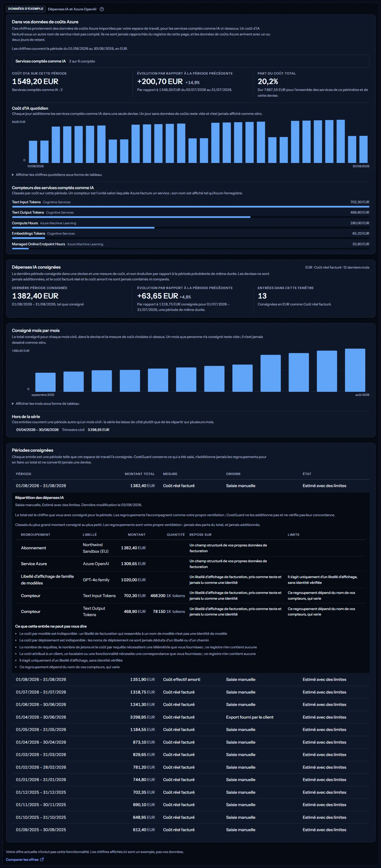
Task: Click the external-link icon next to Comparer les offres
Action: (x=42, y=859)
